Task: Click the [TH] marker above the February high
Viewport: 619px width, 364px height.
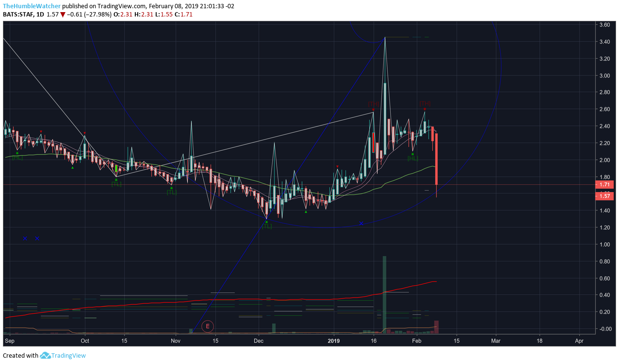Action: [x=425, y=103]
